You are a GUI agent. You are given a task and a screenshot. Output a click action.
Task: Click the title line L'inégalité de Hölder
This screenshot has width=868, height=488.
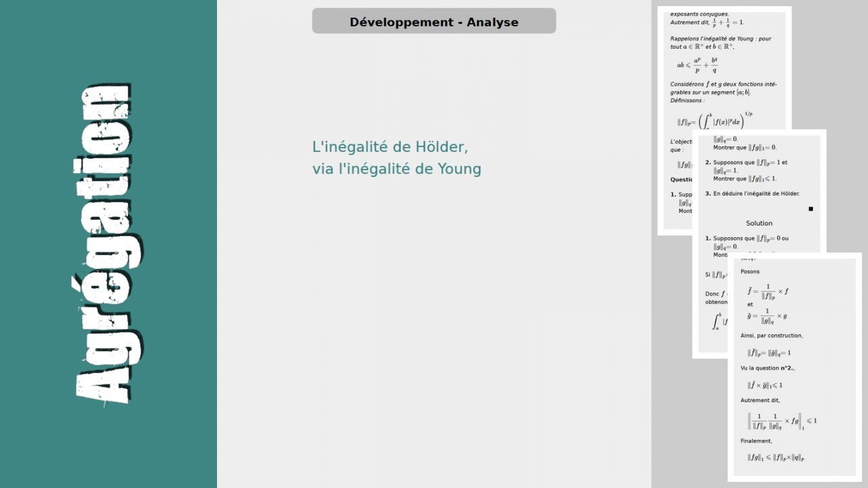390,146
